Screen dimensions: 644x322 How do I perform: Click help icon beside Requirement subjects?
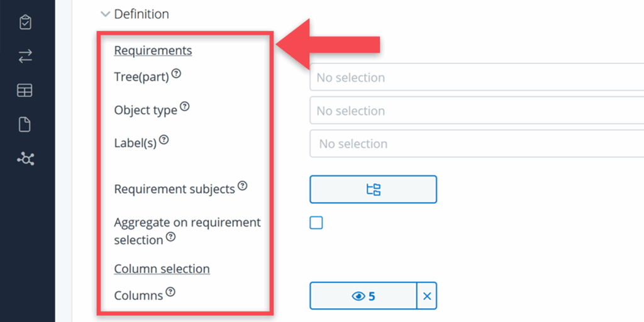(242, 186)
